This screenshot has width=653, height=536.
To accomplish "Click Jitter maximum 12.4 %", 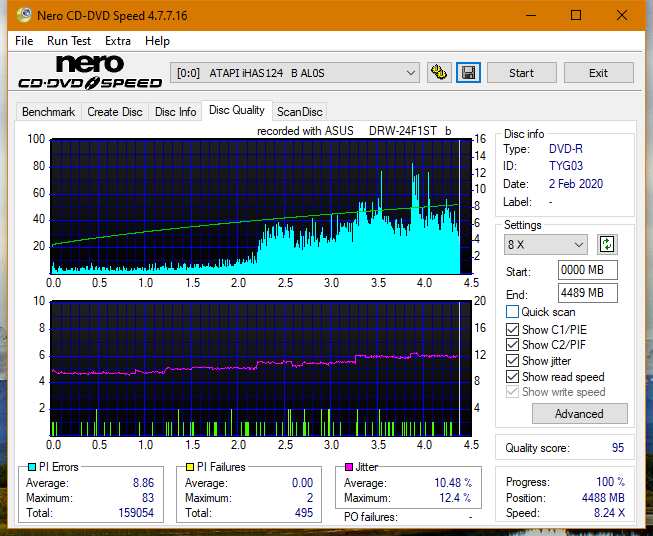I will tap(456, 498).
